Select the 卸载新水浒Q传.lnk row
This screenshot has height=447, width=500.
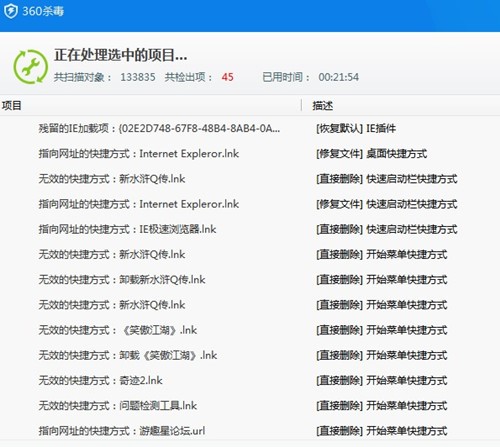tap(250, 280)
